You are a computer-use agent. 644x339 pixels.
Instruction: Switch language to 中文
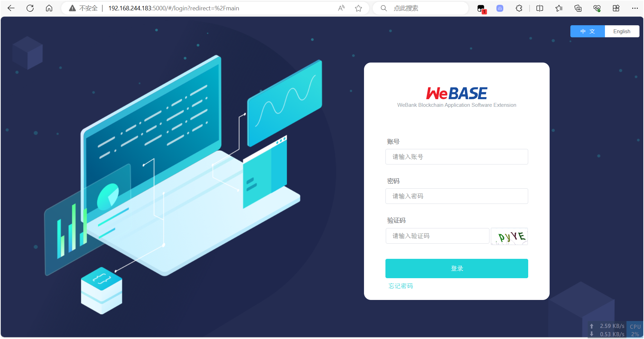[587, 31]
